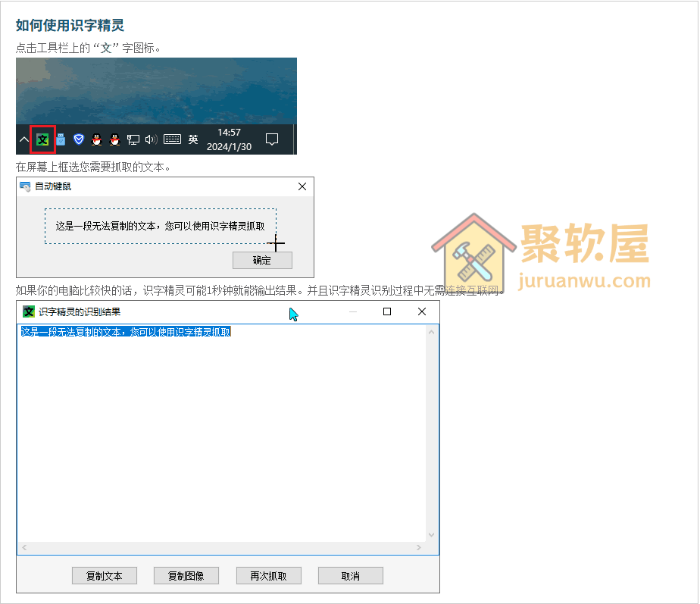Click the 复制文本 button
700x604 pixels.
(105, 575)
